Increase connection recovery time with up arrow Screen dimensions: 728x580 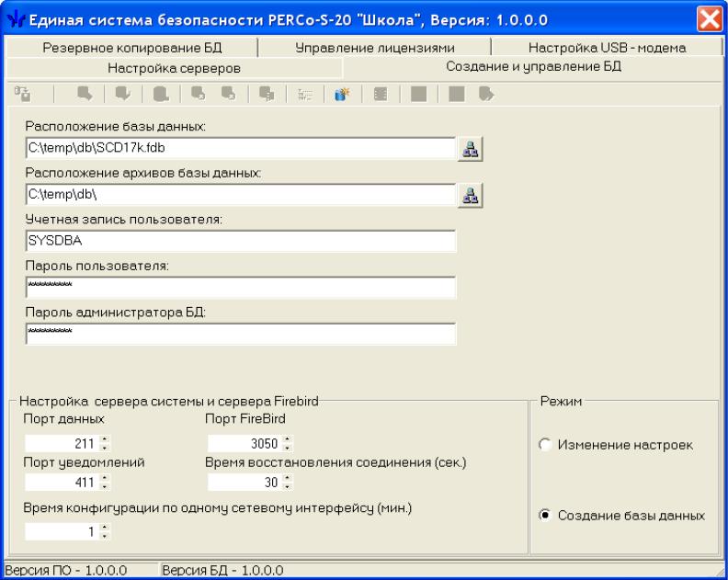(x=288, y=478)
